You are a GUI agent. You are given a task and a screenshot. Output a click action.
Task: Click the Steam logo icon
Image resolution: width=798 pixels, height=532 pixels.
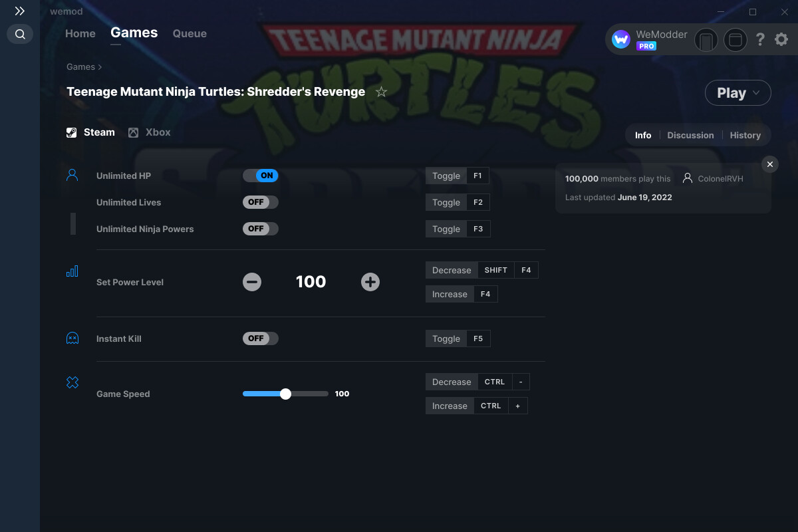(x=71, y=132)
